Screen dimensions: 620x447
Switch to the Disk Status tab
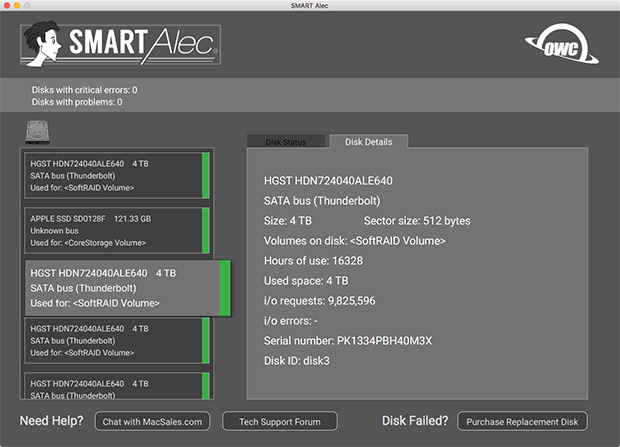[x=286, y=142]
